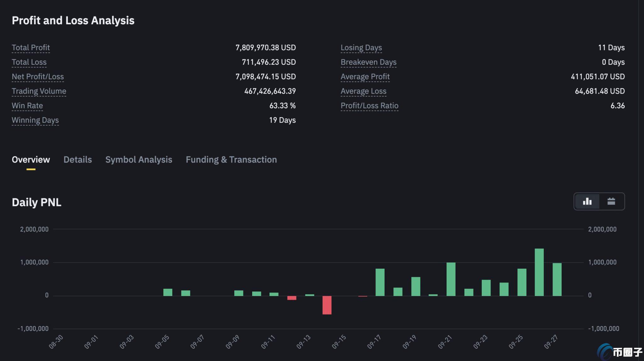Open the Funding & Transaction tab

[231, 160]
